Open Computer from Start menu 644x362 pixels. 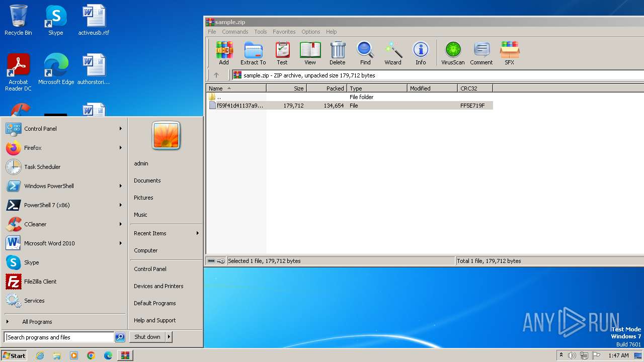[146, 250]
